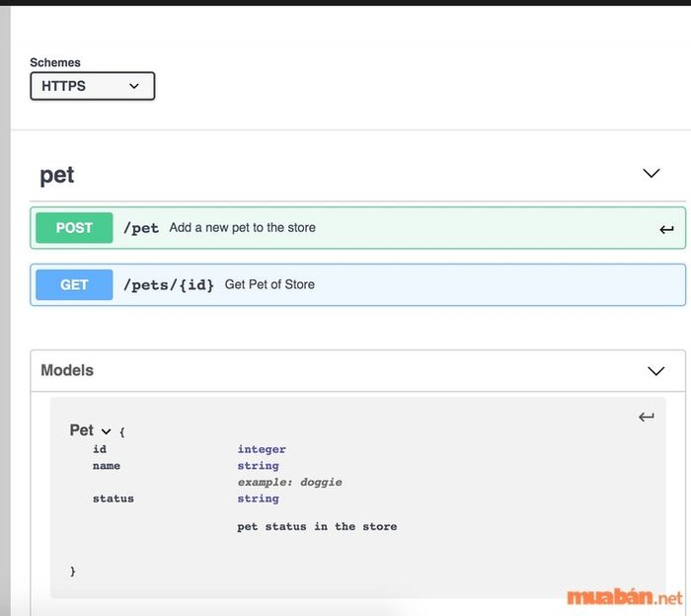Click the 'example: doggie' text
This screenshot has width=691, height=616.
pyautogui.click(x=289, y=482)
